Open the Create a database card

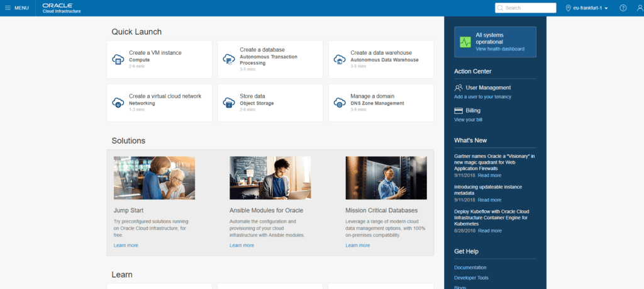270,59
